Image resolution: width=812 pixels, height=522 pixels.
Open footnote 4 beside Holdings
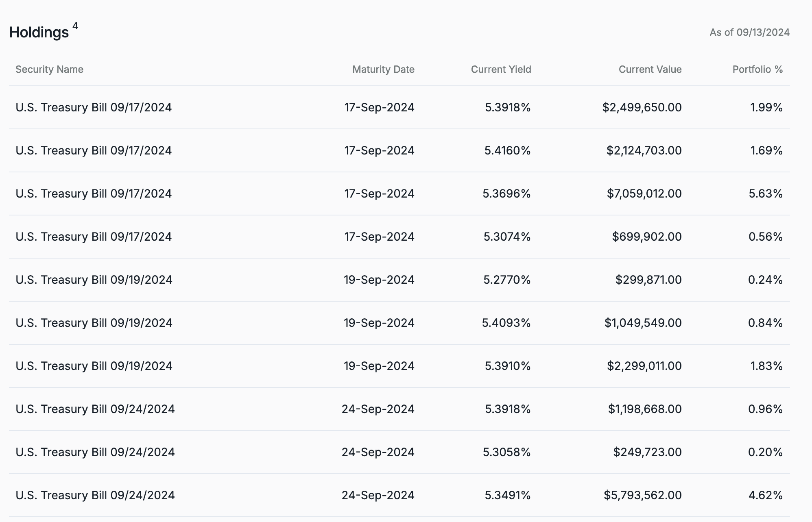(75, 26)
